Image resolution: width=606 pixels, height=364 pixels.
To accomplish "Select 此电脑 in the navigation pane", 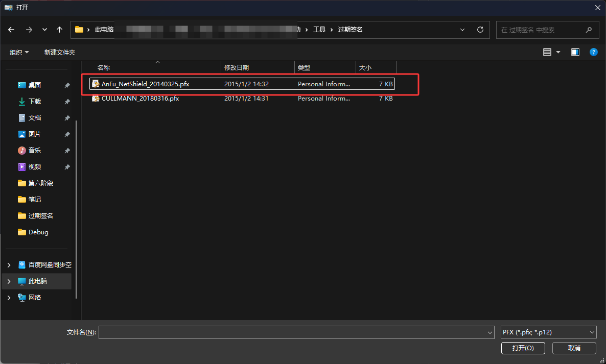I will [38, 281].
